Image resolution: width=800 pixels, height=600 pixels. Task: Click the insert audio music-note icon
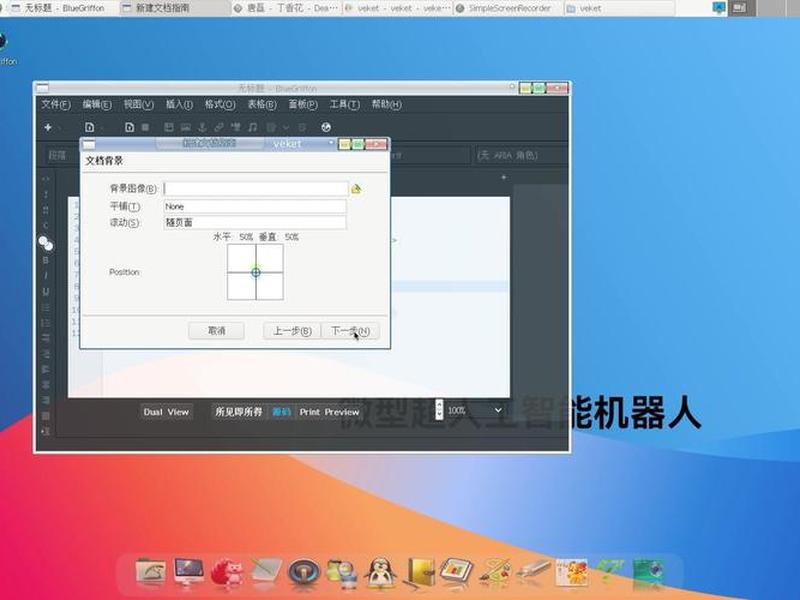tap(253, 127)
